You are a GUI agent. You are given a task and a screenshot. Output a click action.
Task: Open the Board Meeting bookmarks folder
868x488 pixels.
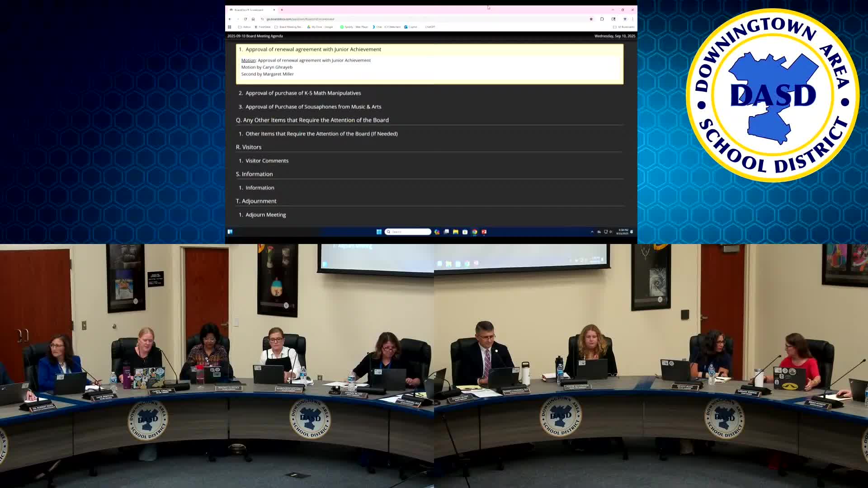pyautogui.click(x=288, y=27)
